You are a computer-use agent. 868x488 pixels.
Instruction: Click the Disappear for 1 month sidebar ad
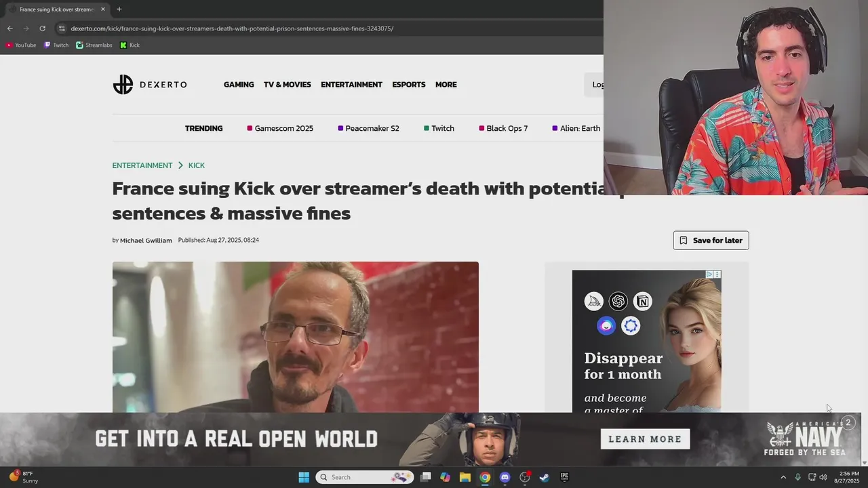click(x=646, y=342)
